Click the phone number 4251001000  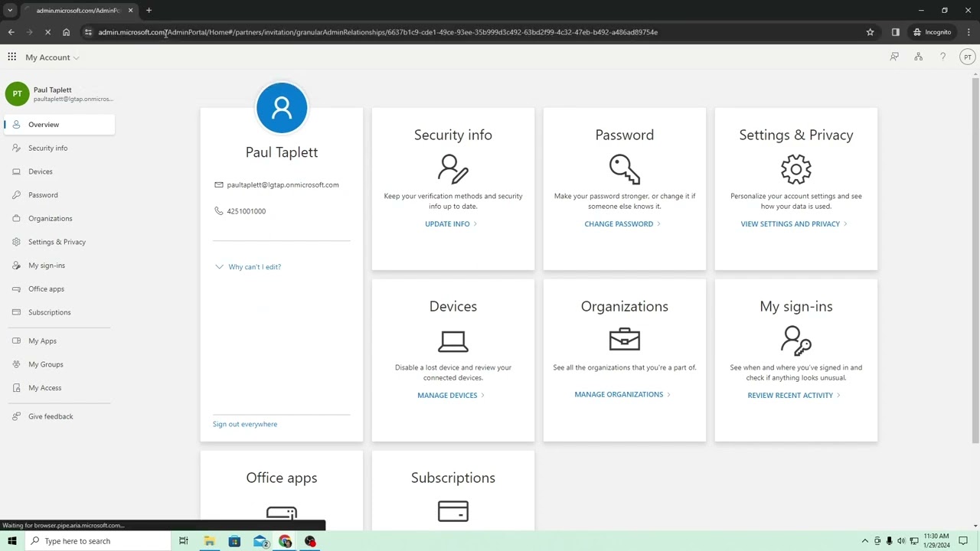(x=247, y=211)
